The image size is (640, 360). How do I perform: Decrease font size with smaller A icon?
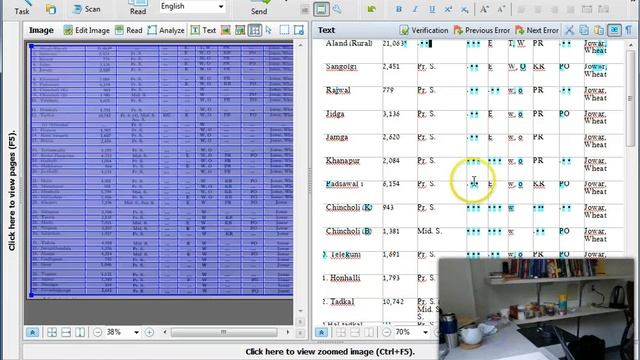[x=501, y=9]
